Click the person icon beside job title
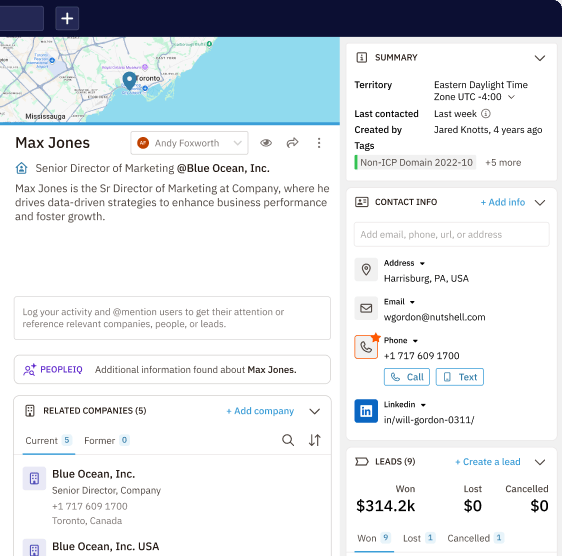The width and height of the screenshot is (562, 556). pyautogui.click(x=22, y=168)
